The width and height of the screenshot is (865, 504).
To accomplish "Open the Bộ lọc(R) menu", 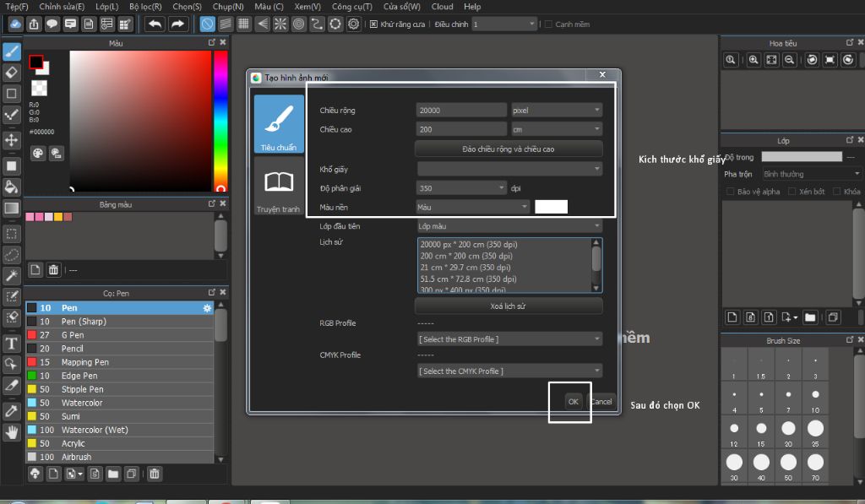I will click(145, 7).
